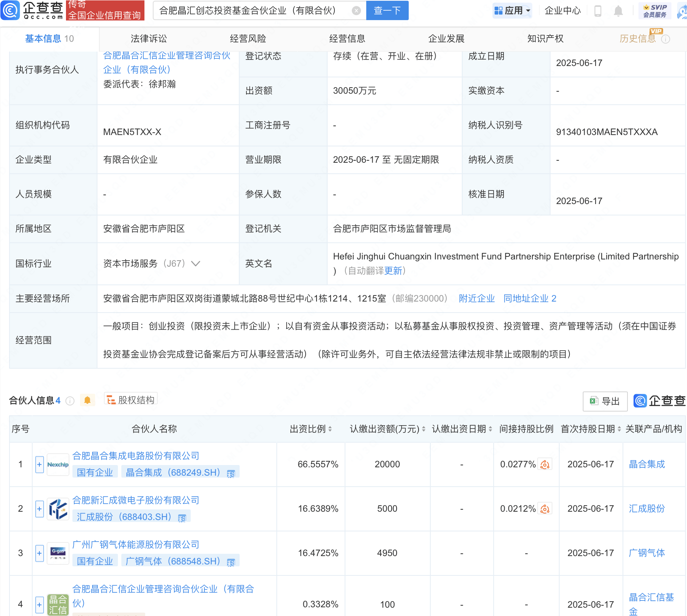This screenshot has width=687, height=616.
Task: Click 更新 auto-translation link
Action: point(393,271)
